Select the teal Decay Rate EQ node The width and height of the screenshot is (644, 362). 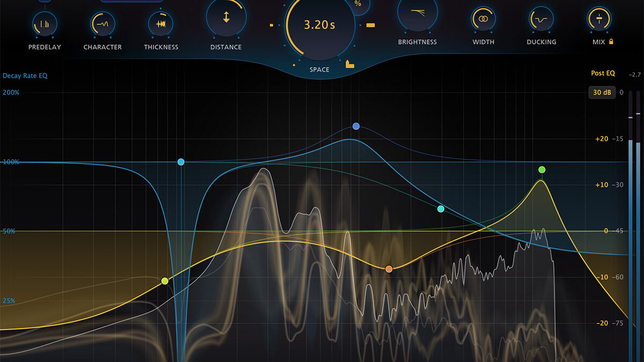tap(441, 209)
